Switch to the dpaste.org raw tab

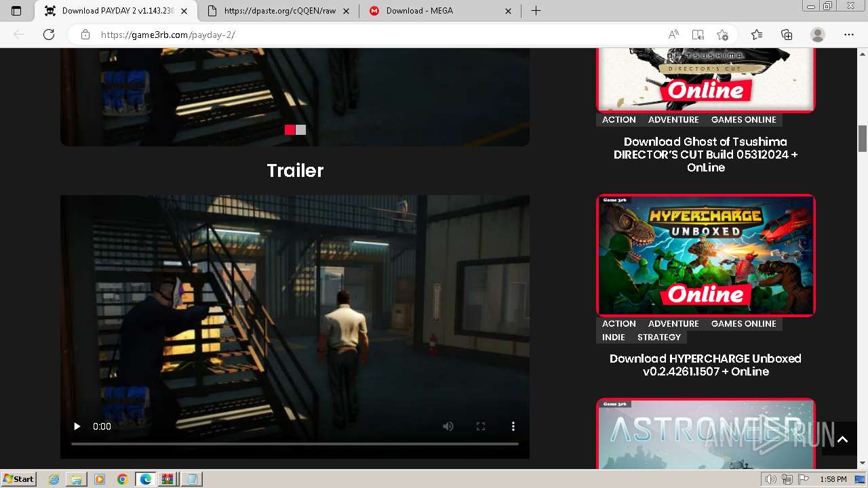coord(279,11)
